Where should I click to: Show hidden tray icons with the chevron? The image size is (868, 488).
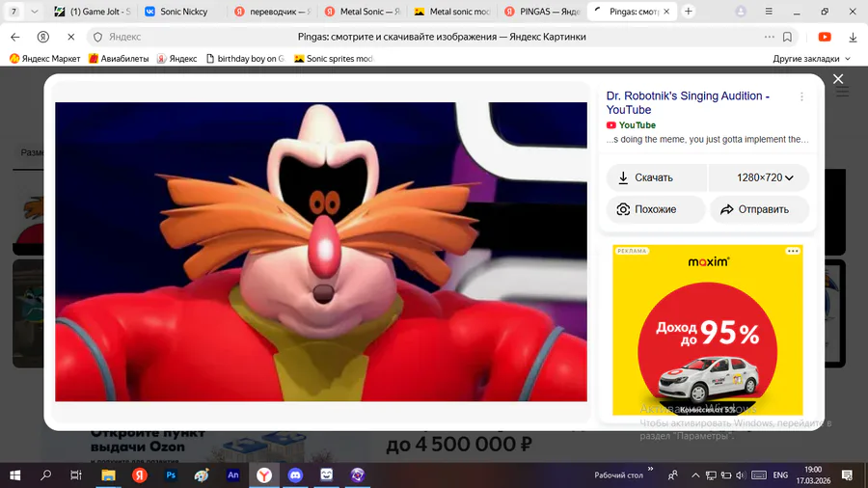pos(695,475)
